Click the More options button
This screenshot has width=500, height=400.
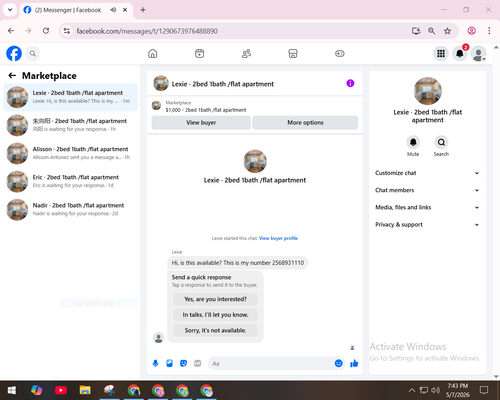click(x=305, y=123)
